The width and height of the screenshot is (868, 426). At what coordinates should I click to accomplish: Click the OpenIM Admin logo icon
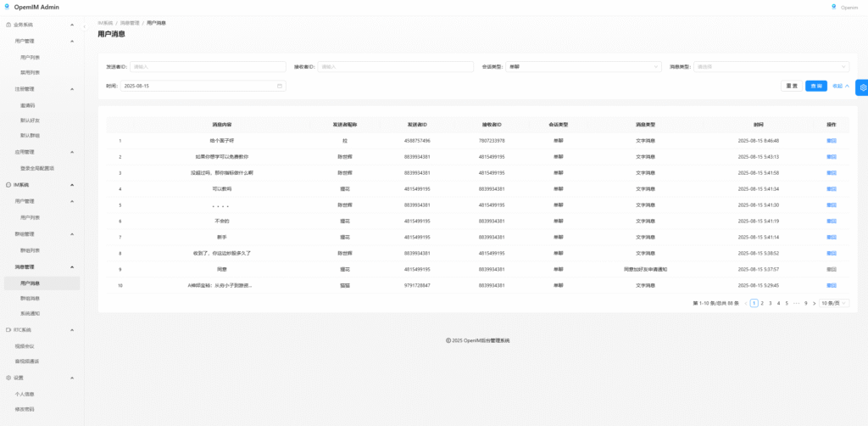pyautogui.click(x=8, y=7)
